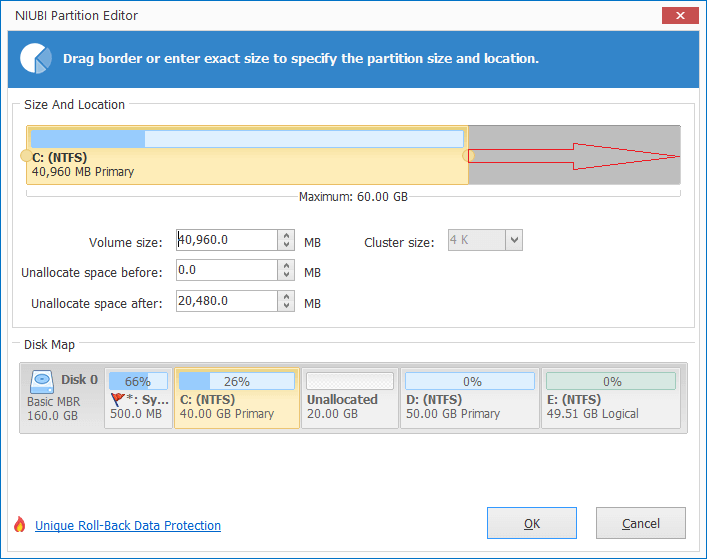The image size is (707, 559).
Task: Select the Unallocated 20.00 GB block
Action: pos(349,398)
